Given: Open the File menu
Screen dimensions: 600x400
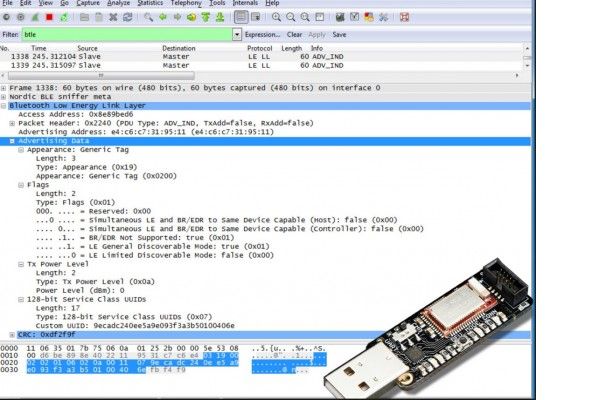Looking at the screenshot, I should (7, 3).
